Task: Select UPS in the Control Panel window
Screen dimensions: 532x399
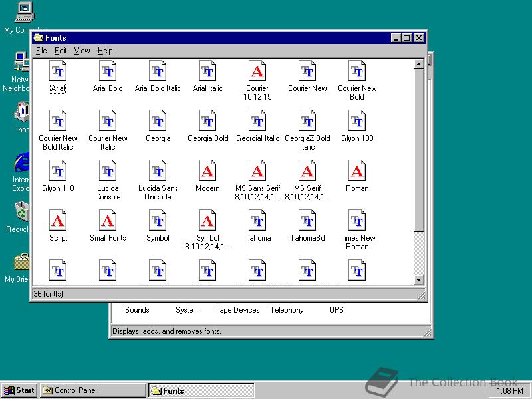Action: coord(336,310)
